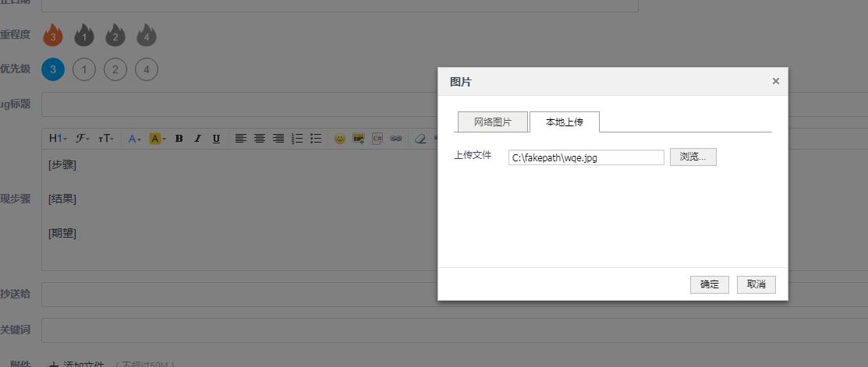Click the insert code icon
Viewport: 868px width, 367px height.
377,139
